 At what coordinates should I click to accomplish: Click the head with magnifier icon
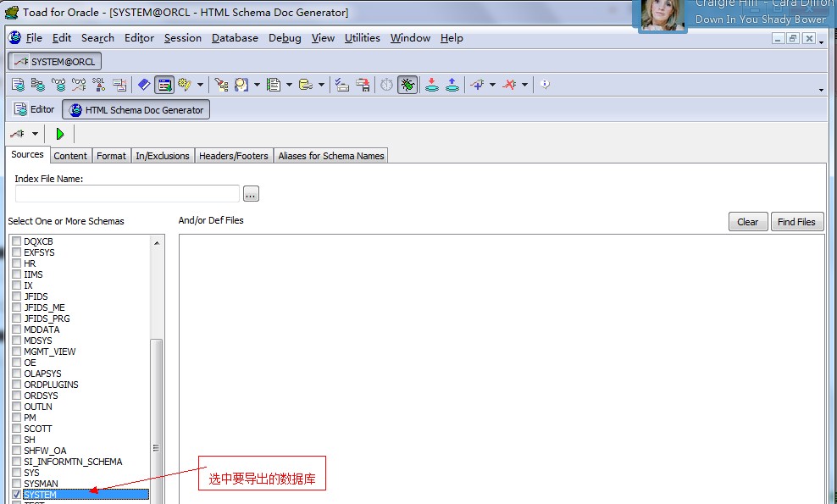[241, 85]
